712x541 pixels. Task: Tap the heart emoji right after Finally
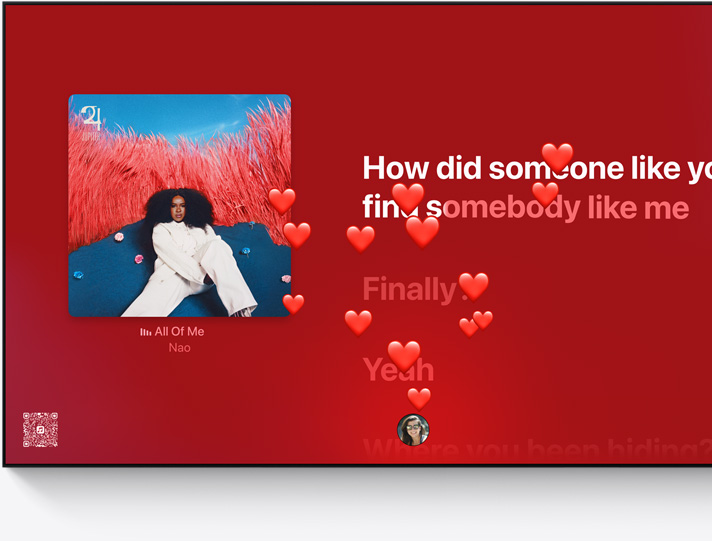tap(474, 287)
